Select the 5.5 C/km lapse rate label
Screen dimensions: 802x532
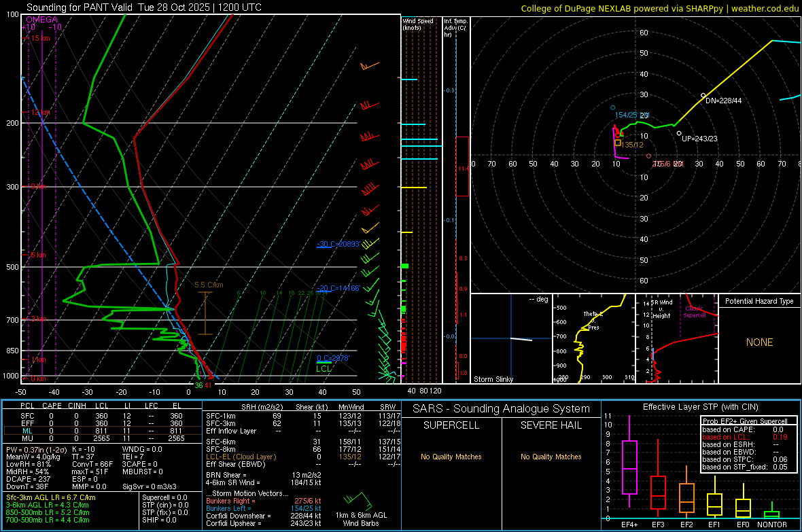209,285
